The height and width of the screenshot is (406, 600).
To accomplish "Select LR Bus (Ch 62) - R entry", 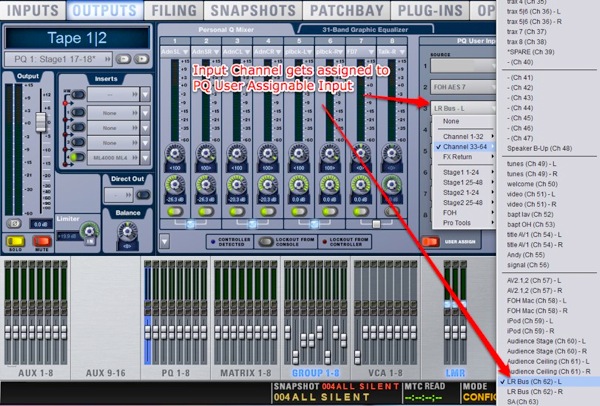I will [x=548, y=392].
